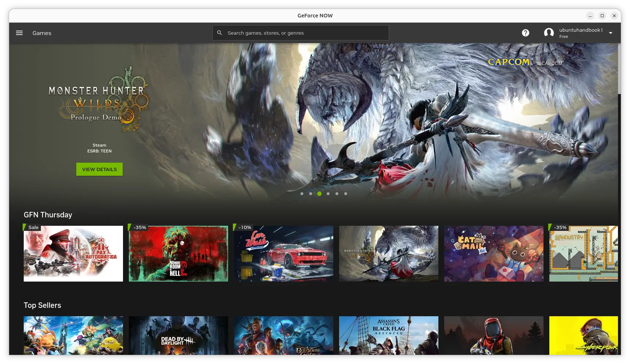Open the Monster Hunter Wilds tile in GFN Thursday
The image size is (630, 364).
(x=389, y=253)
